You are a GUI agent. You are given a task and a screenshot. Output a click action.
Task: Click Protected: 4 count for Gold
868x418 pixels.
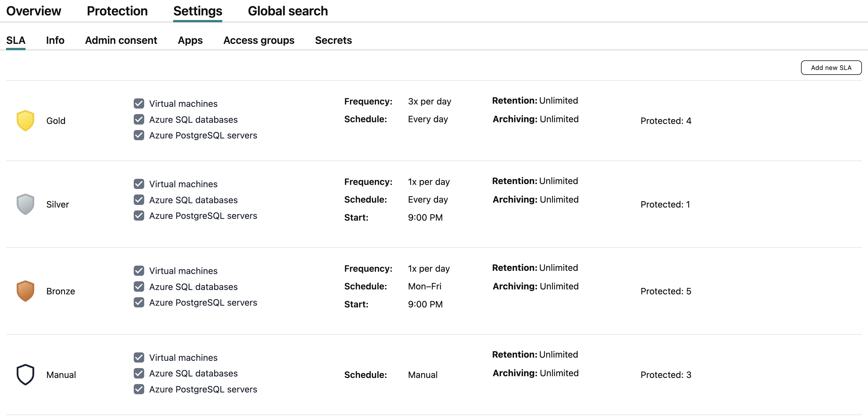(x=666, y=121)
